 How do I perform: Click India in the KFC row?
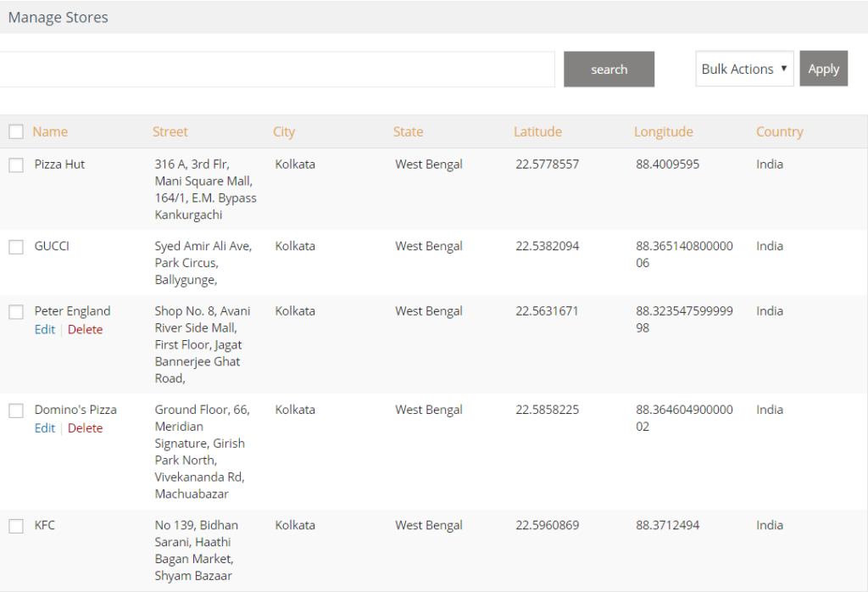pos(770,526)
